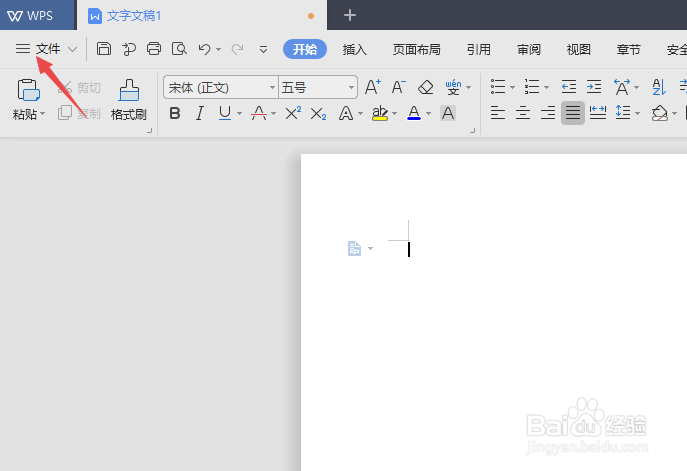Toggle superscript formatting

click(293, 113)
